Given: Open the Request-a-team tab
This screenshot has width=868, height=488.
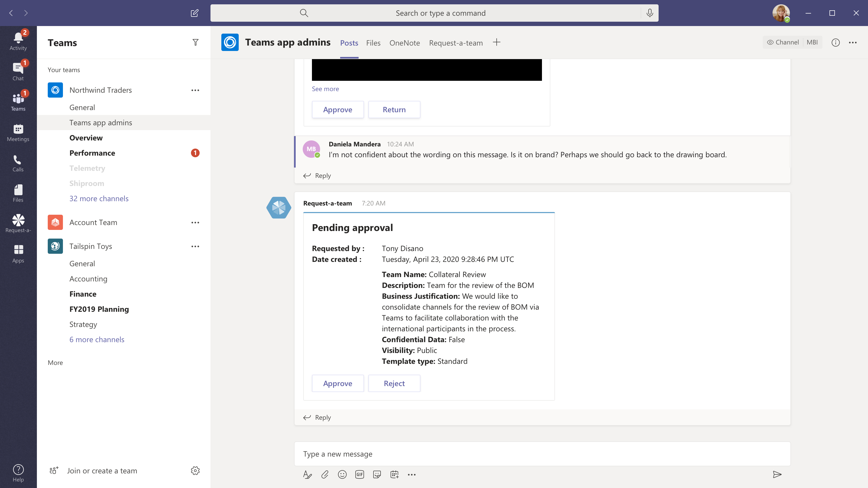Looking at the screenshot, I should (x=456, y=43).
